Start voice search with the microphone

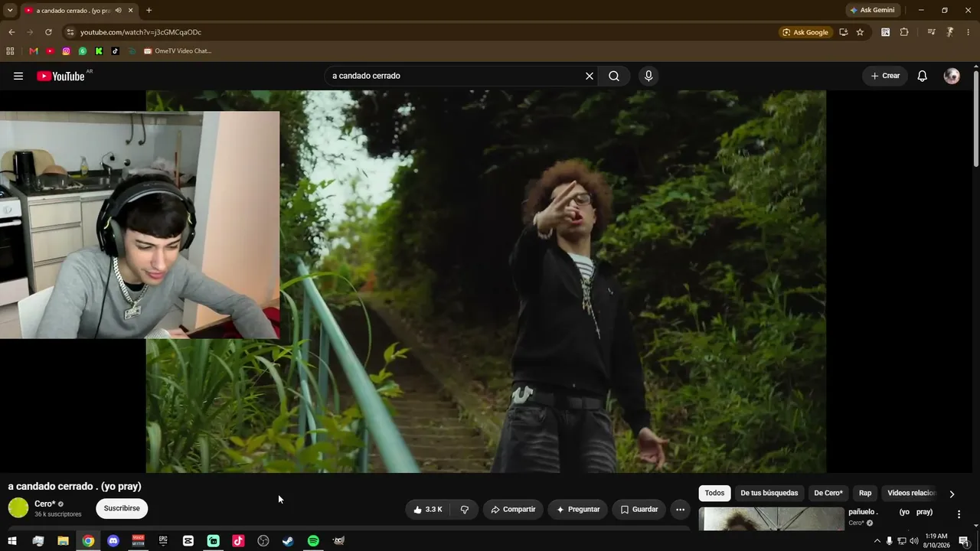(648, 76)
